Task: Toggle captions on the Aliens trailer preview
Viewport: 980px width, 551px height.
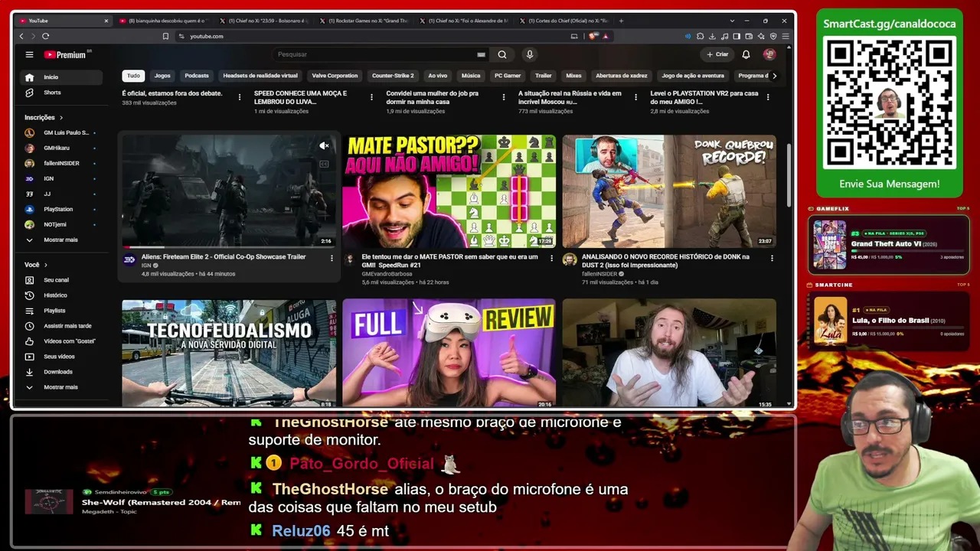Action: point(324,164)
